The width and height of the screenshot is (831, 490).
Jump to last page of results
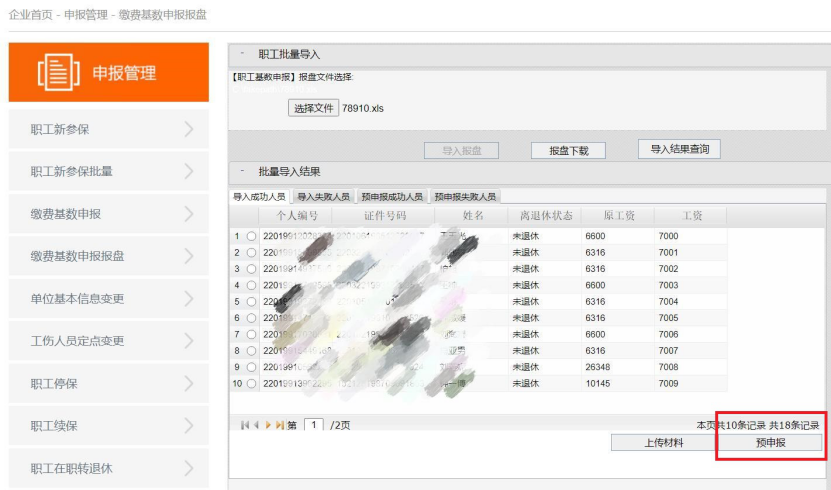tap(279, 425)
